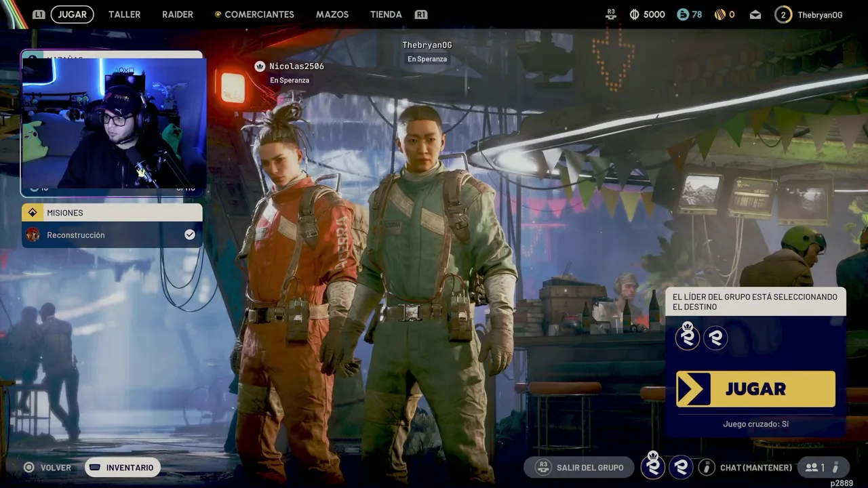
Task: Click the blue token icon beside 78
Action: point(683,14)
